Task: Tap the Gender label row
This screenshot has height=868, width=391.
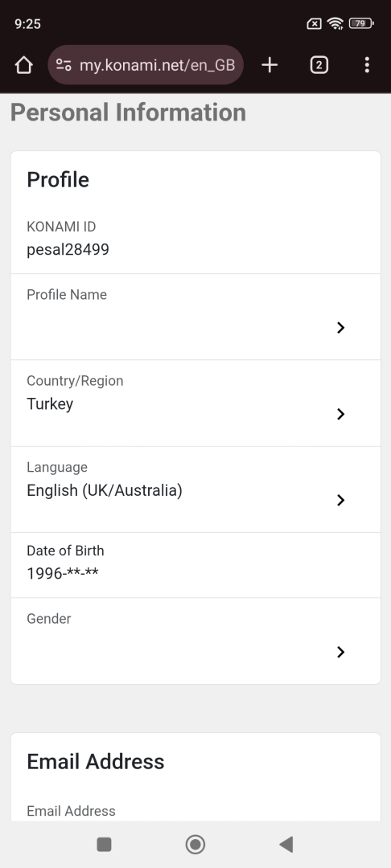Action: [195, 641]
